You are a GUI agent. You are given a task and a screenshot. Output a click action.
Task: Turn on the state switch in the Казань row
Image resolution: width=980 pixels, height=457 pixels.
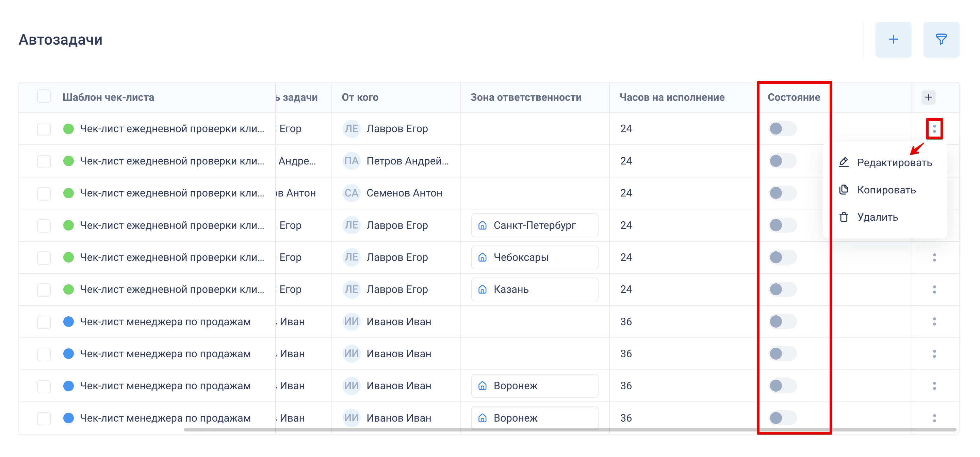(x=782, y=289)
